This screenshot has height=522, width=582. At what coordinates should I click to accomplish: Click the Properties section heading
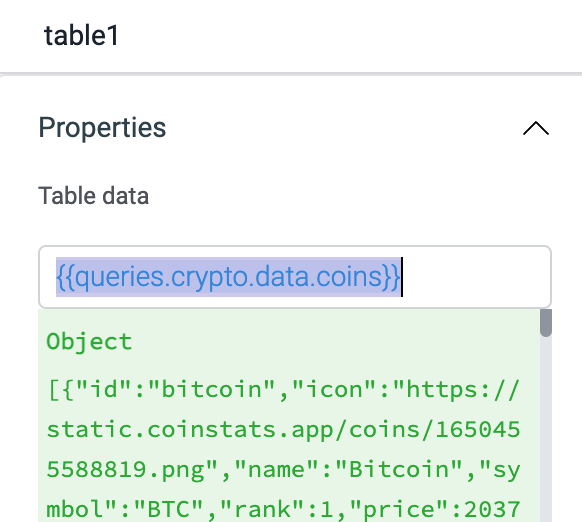102,128
